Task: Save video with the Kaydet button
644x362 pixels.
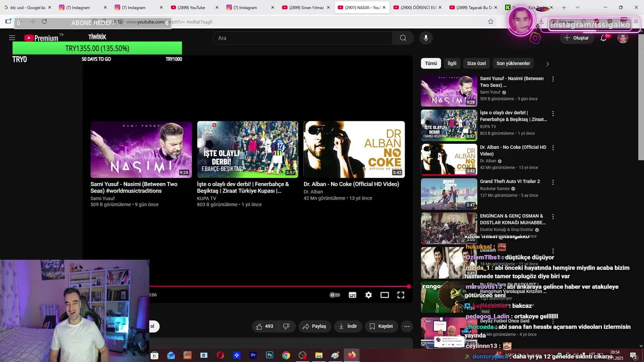Action: pyautogui.click(x=381, y=326)
